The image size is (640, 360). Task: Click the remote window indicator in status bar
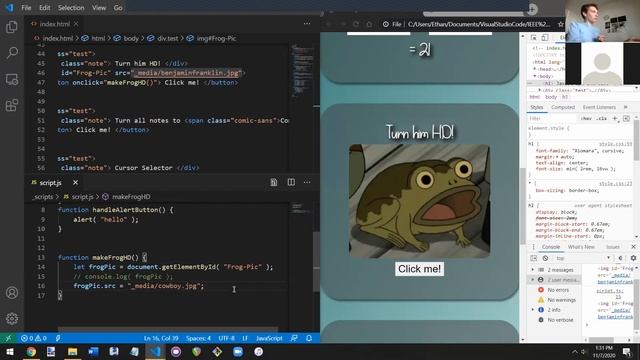coord(8,338)
